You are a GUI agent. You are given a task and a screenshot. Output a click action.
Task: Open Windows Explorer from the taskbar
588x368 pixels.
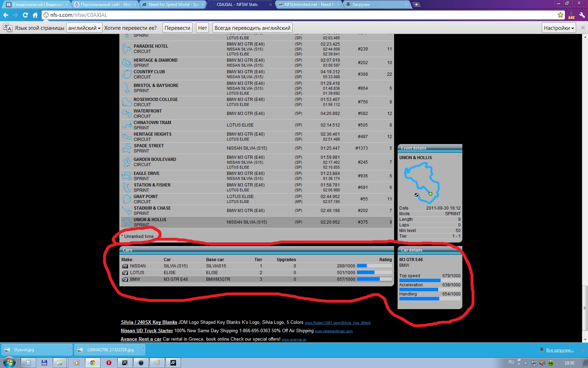point(59,363)
